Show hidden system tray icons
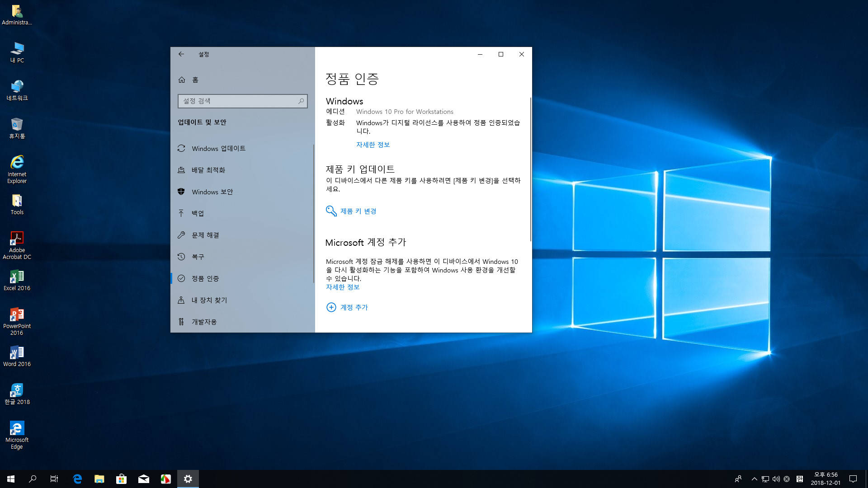The width and height of the screenshot is (868, 488). tap(754, 479)
